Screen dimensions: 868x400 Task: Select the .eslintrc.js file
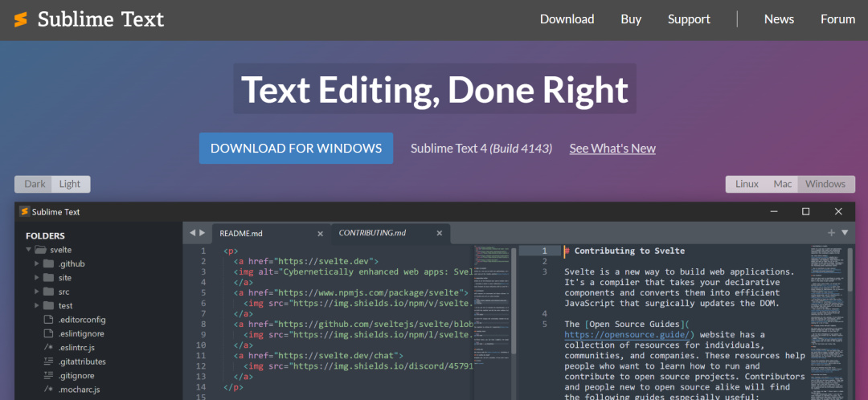(x=76, y=348)
